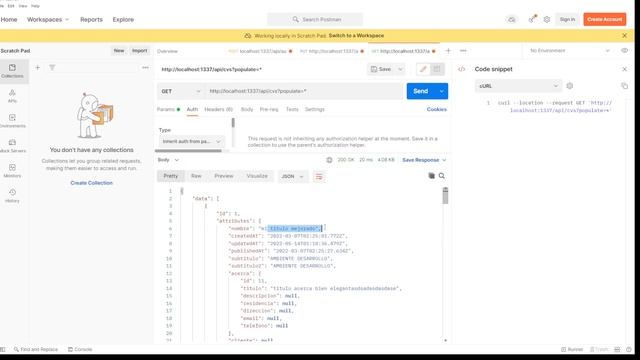
Task: Open the Environments sidebar panel
Action: coord(12,121)
